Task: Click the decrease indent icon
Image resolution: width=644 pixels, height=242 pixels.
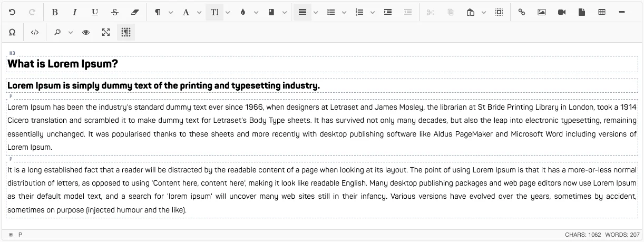Action: point(408,12)
